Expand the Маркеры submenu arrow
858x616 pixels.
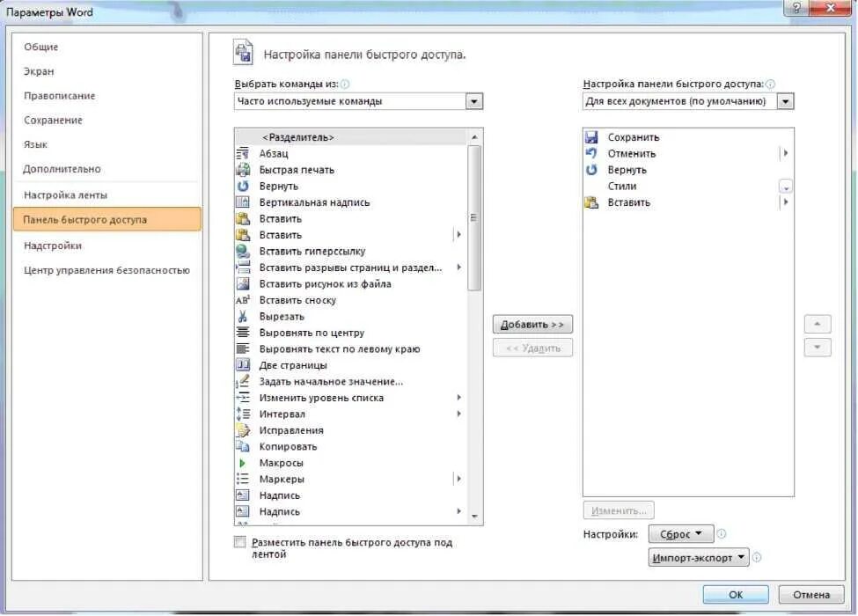tap(458, 479)
